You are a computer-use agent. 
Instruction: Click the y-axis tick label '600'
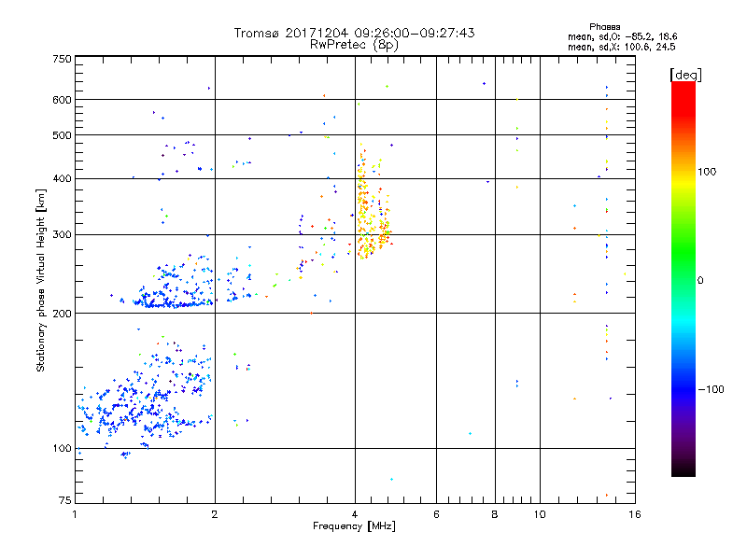tap(63, 100)
